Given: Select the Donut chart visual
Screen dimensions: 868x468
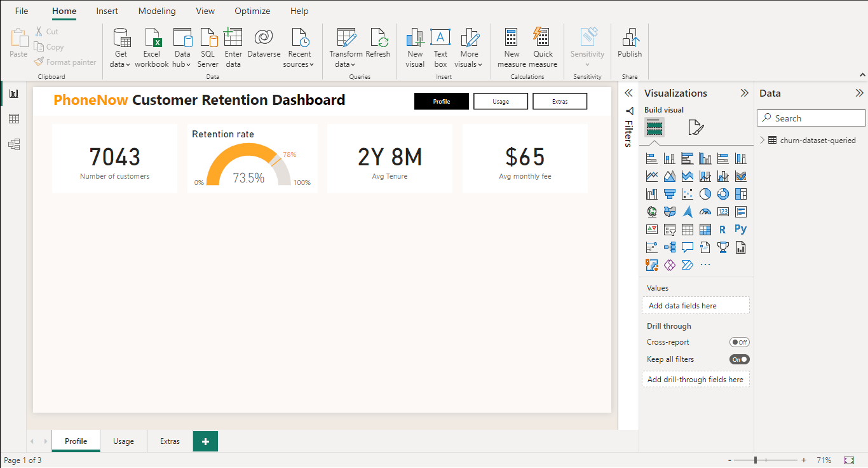Looking at the screenshot, I should pos(723,194).
